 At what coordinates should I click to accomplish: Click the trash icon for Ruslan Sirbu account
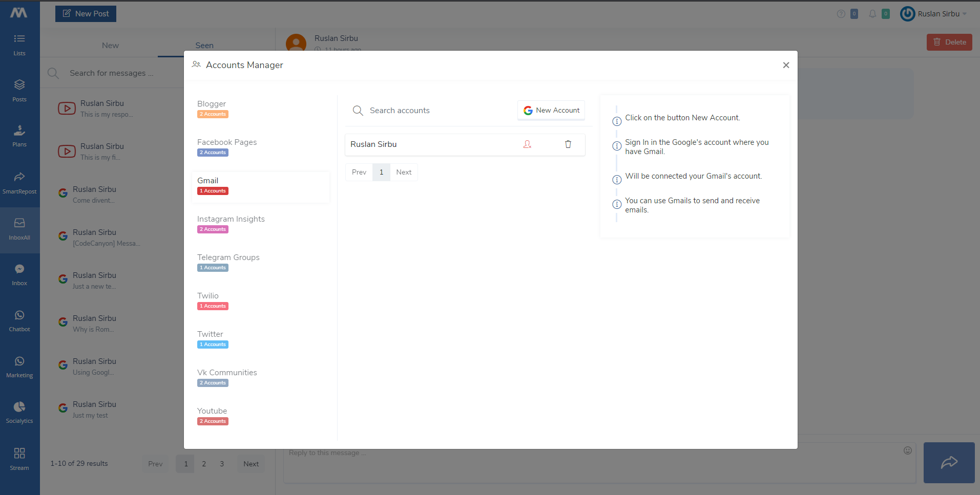click(x=568, y=144)
